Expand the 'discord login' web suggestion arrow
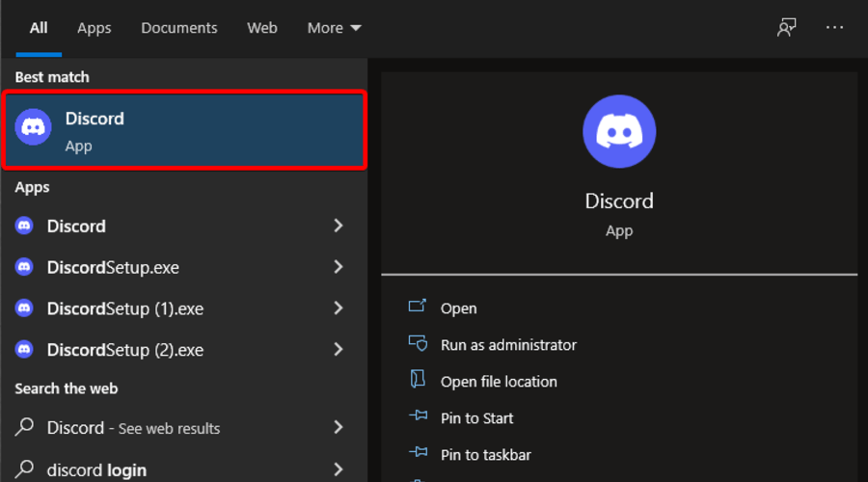The height and width of the screenshot is (482, 868). 339,469
